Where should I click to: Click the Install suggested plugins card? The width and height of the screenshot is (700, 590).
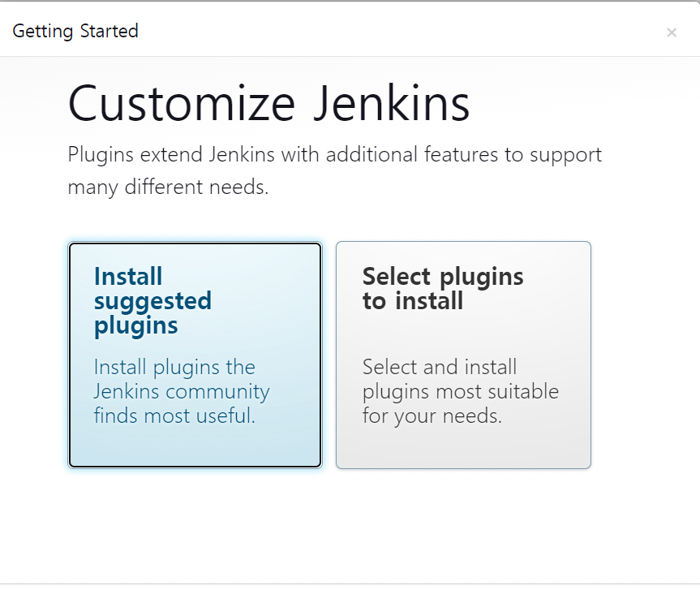click(x=195, y=355)
